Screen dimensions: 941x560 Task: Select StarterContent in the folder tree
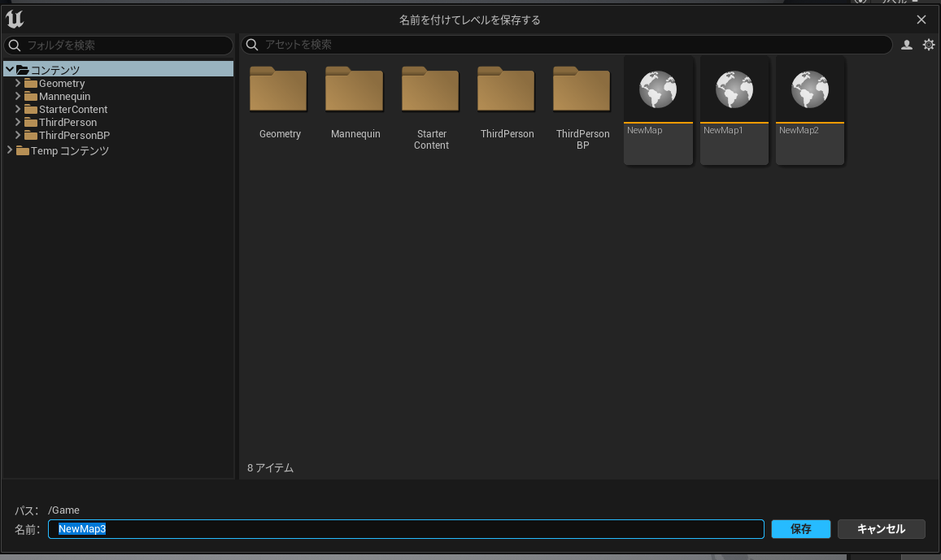73,109
